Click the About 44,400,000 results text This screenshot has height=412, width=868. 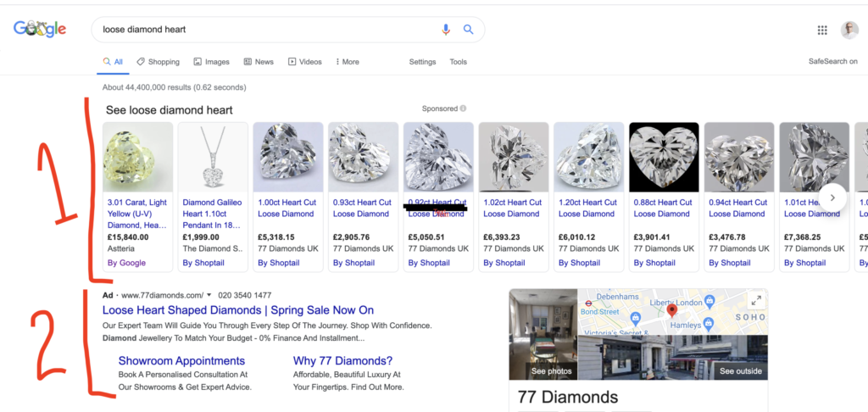tap(174, 87)
